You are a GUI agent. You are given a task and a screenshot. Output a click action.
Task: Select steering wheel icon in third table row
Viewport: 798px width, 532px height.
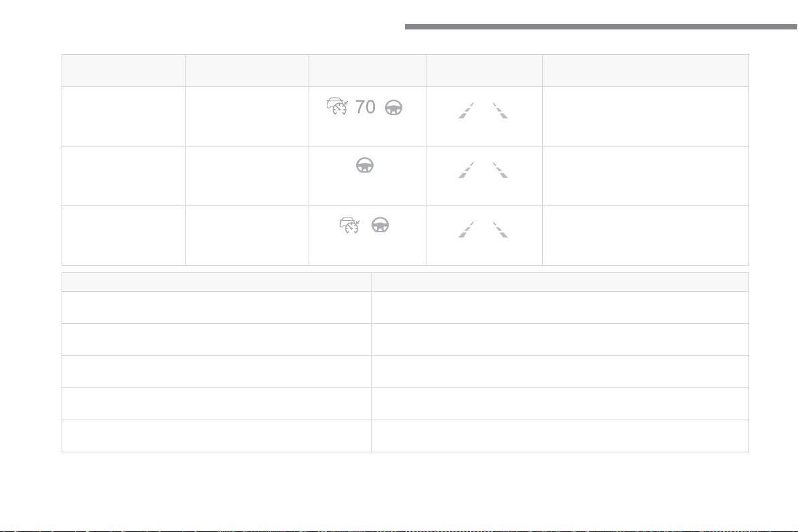tap(380, 225)
